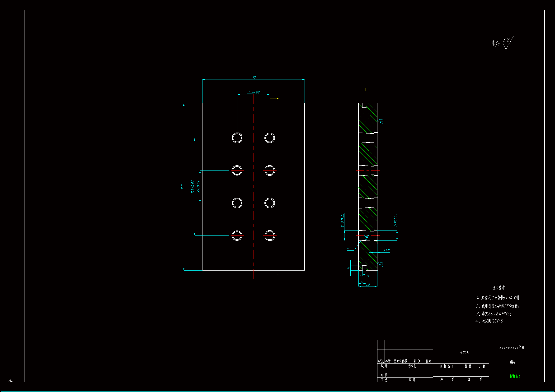The image size is (555, 392).
Task: Select the top-left hole circle in plan view
Action: click(237, 138)
